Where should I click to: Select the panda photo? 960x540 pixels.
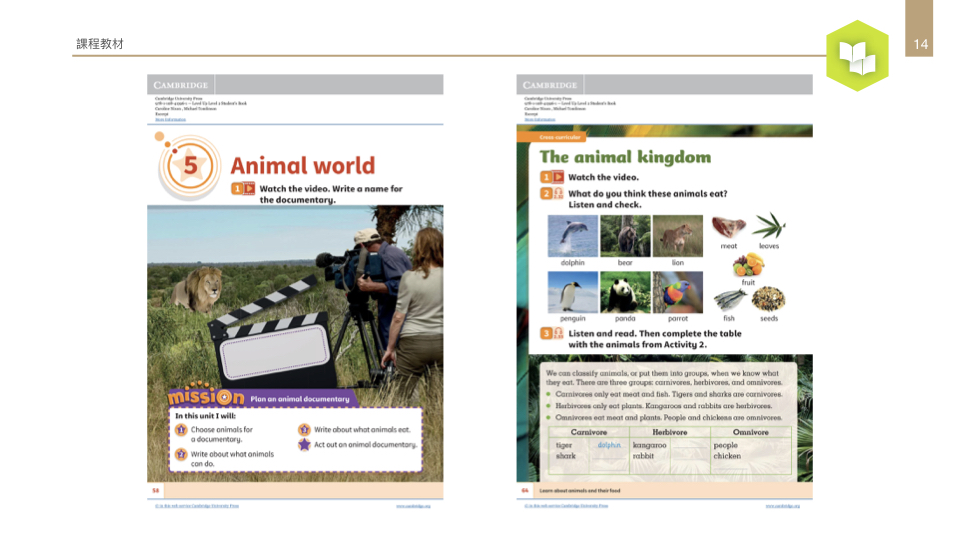pos(625,292)
